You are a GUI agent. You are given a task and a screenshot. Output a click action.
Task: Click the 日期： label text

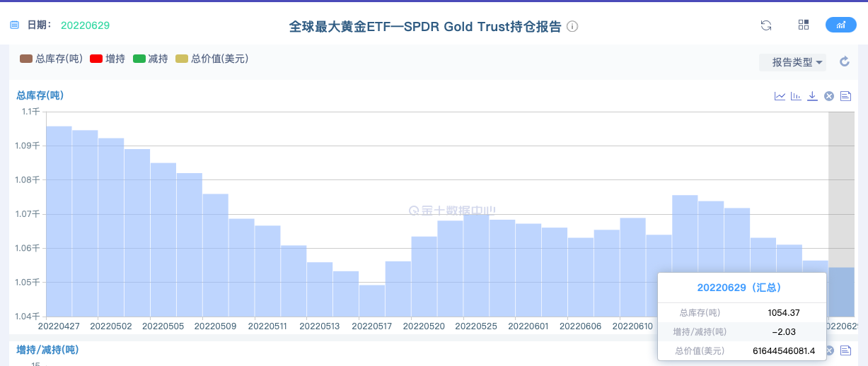point(40,25)
